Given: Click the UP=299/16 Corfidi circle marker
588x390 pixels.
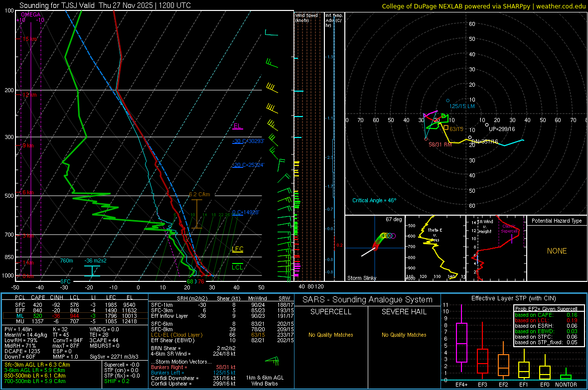Looking at the screenshot, I should coord(487,125).
